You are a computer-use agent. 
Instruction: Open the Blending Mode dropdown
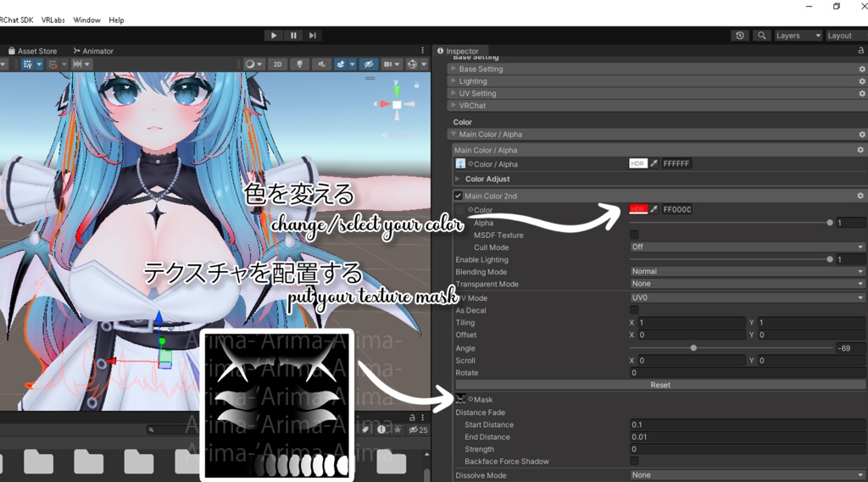(748, 272)
